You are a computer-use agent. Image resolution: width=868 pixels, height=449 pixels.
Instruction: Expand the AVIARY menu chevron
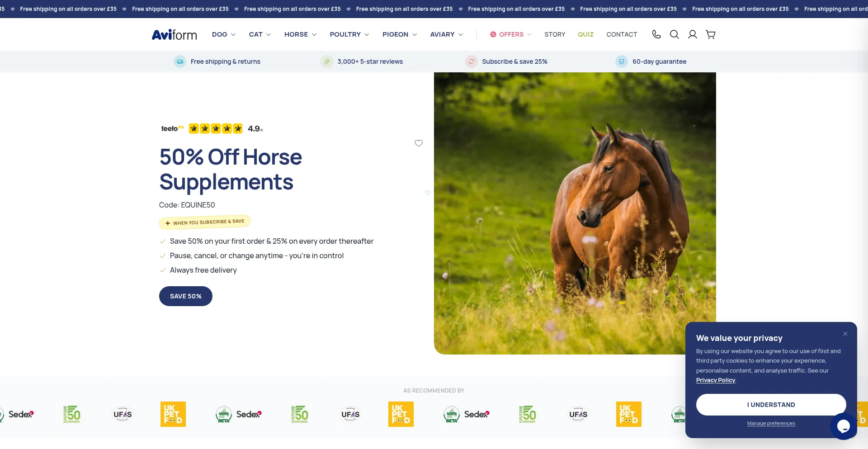point(461,34)
